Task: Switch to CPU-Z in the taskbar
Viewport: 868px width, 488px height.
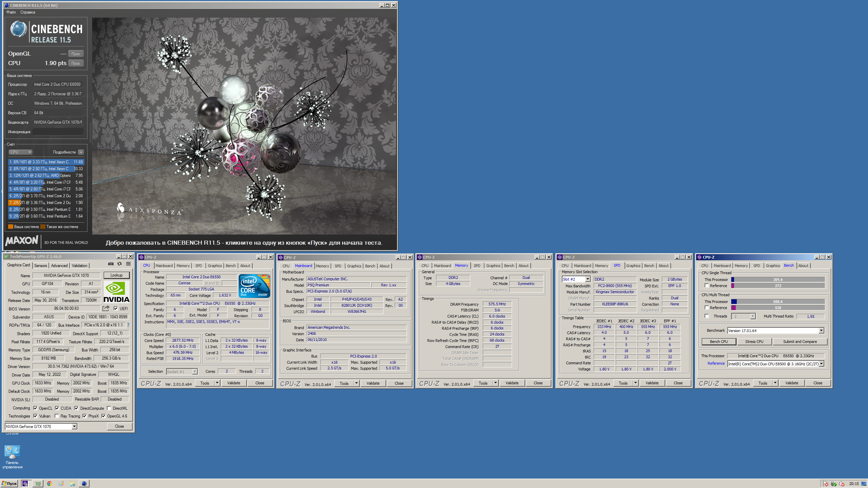Action: (x=25, y=484)
